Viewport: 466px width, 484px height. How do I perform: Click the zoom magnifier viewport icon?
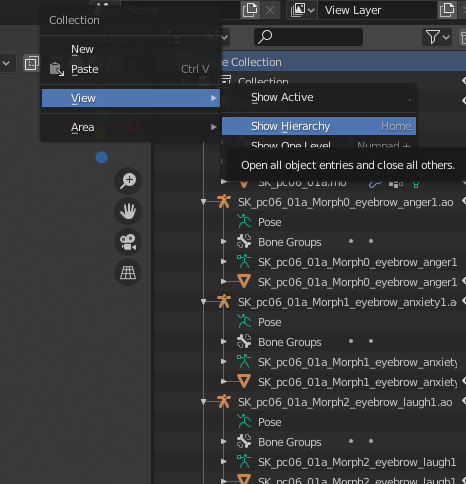pyautogui.click(x=128, y=181)
